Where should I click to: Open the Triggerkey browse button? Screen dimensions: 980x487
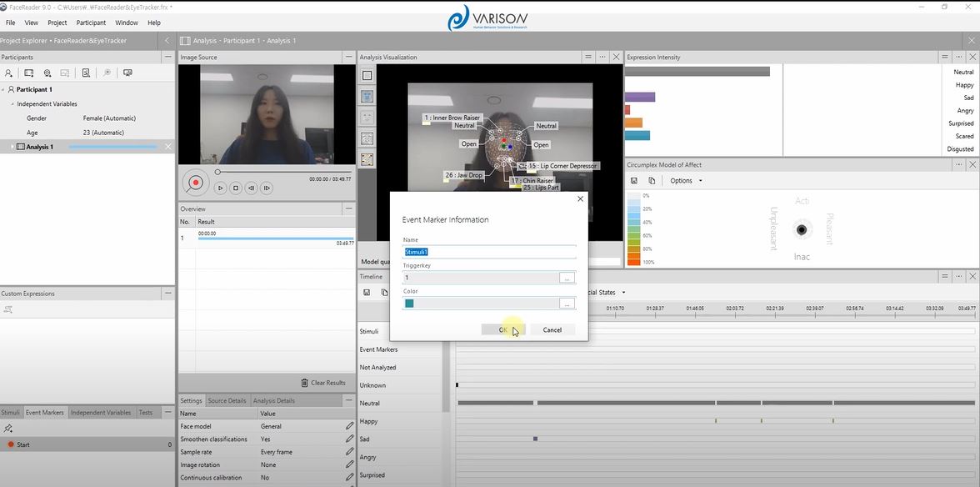click(x=567, y=278)
